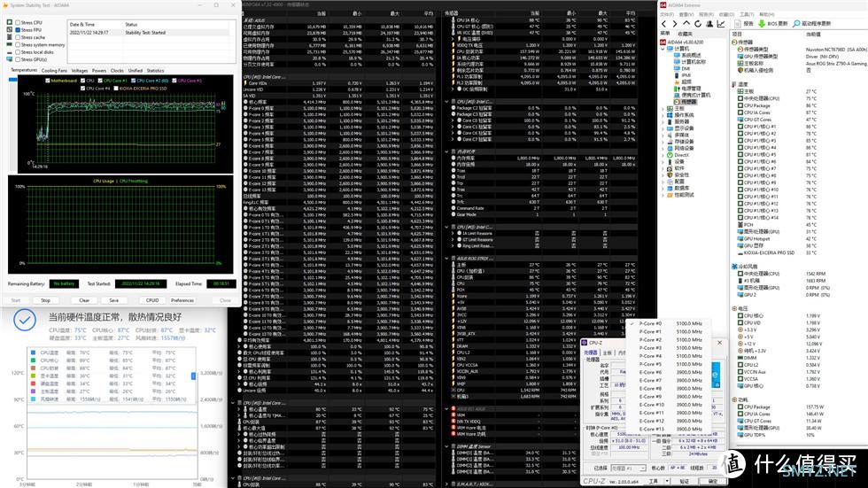This screenshot has height=488, width=868.
Task: Select 网络设备 network item in tree
Action: [680, 148]
